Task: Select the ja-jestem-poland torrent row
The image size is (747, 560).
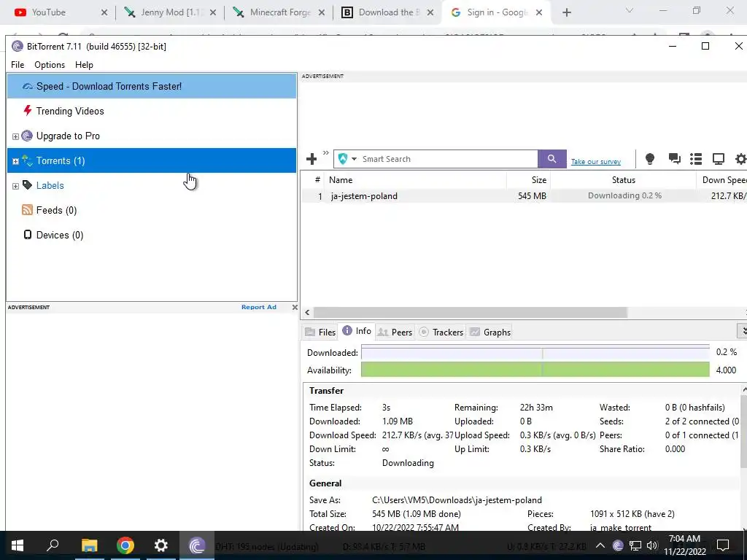Action: click(524, 195)
